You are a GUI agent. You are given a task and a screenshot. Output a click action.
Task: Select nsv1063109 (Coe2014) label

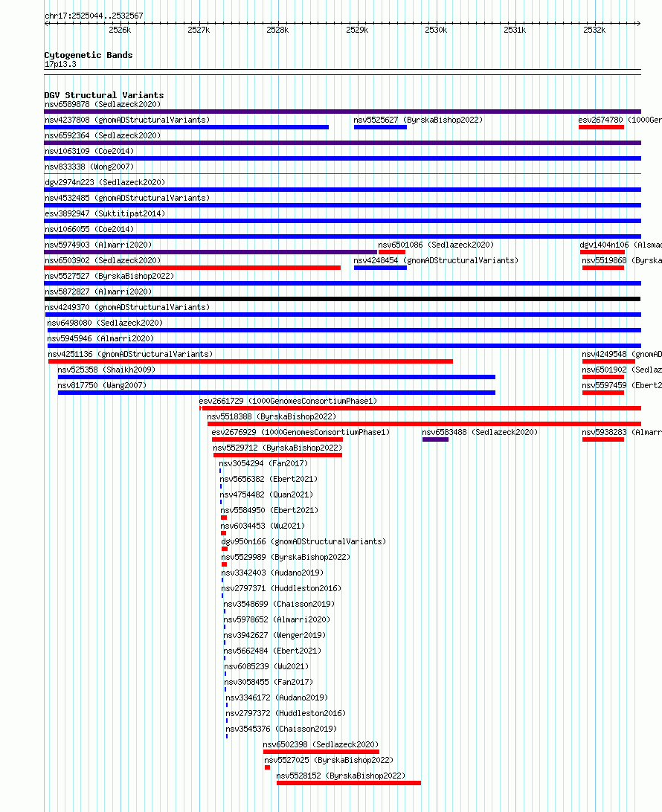(89, 151)
